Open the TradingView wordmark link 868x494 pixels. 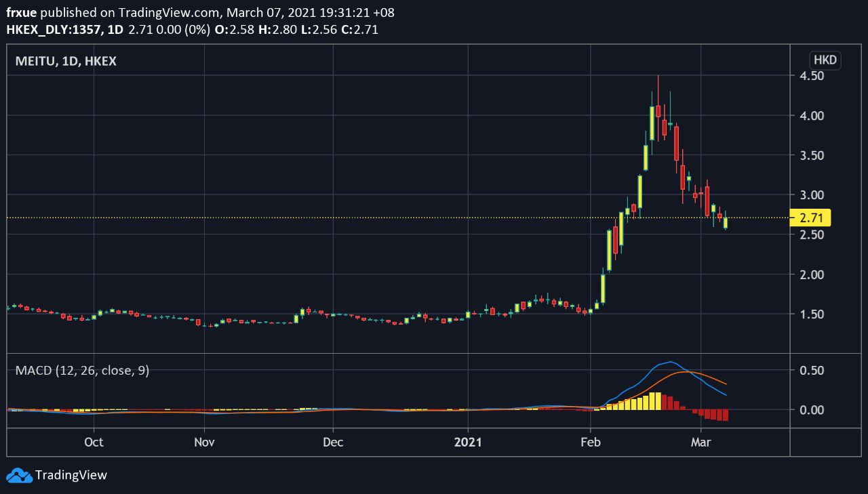click(x=71, y=475)
